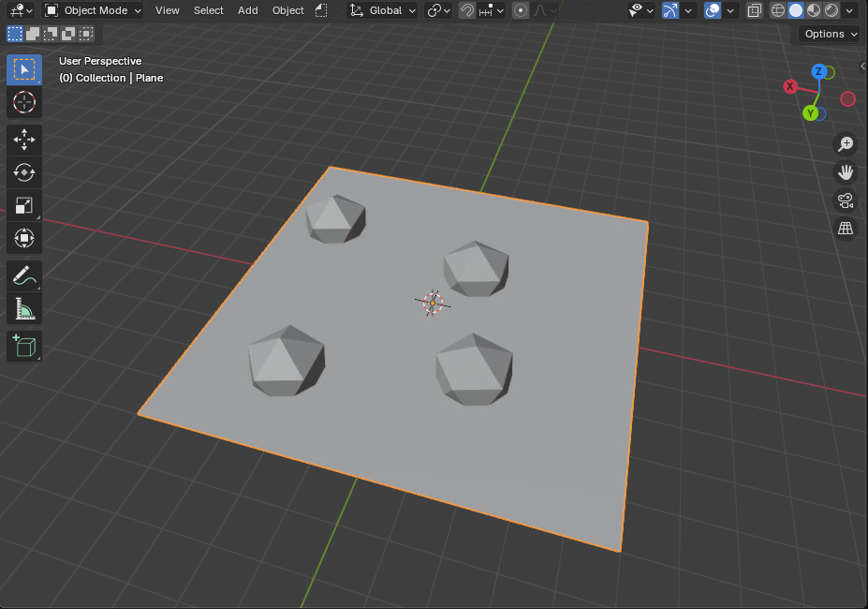Select the Select Box tool

click(23, 70)
